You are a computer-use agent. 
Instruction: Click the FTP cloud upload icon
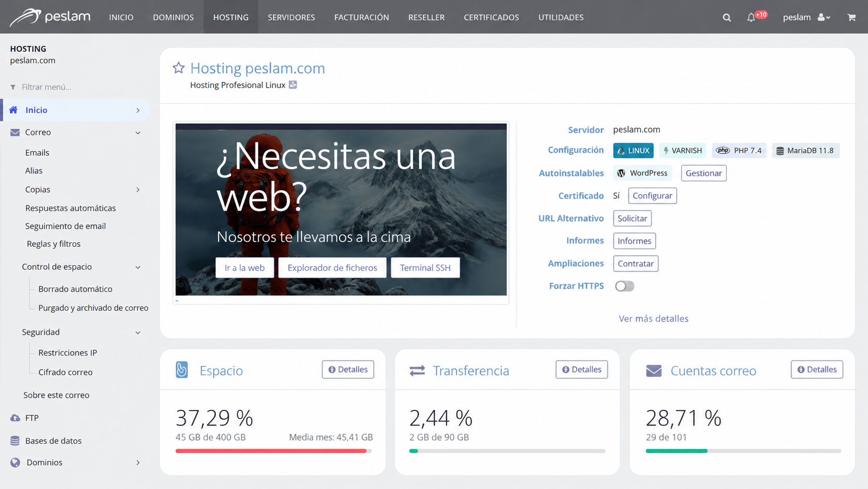tap(15, 418)
